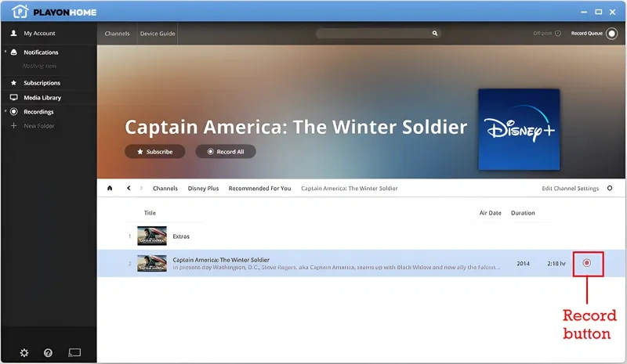Click the circle icon beside Edit Channel Settings

click(x=610, y=189)
